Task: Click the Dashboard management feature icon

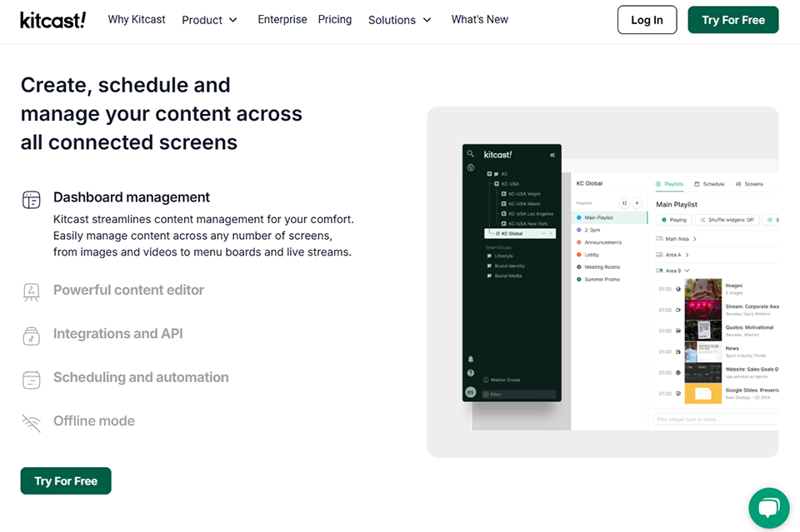Action: tap(31, 199)
